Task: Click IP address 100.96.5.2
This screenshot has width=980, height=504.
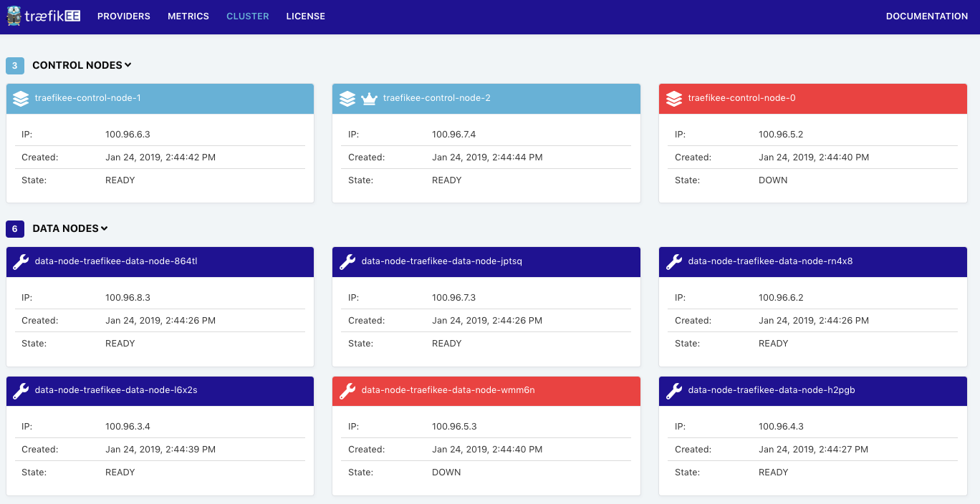Action: coord(781,134)
